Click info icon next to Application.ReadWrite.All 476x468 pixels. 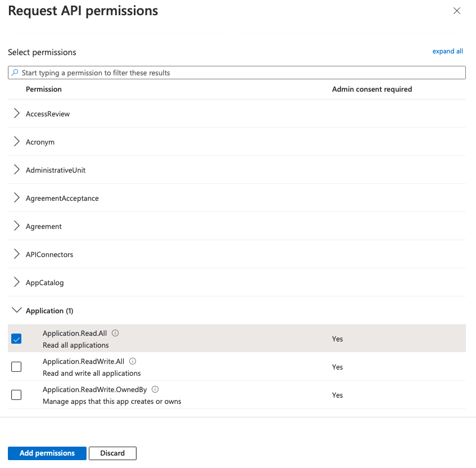pos(132,361)
